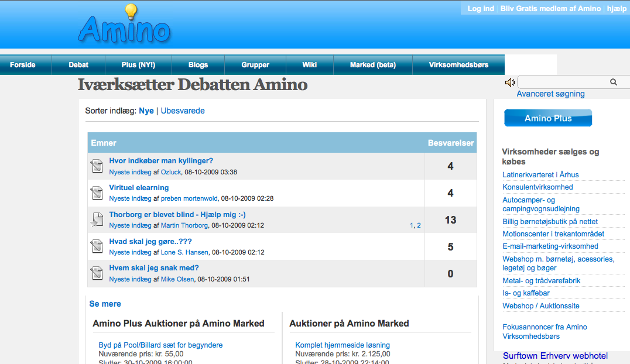This screenshot has height=364, width=630.
Task: Click document icon for 'Hvad skal jeg gøre..???'
Action: [x=97, y=247]
